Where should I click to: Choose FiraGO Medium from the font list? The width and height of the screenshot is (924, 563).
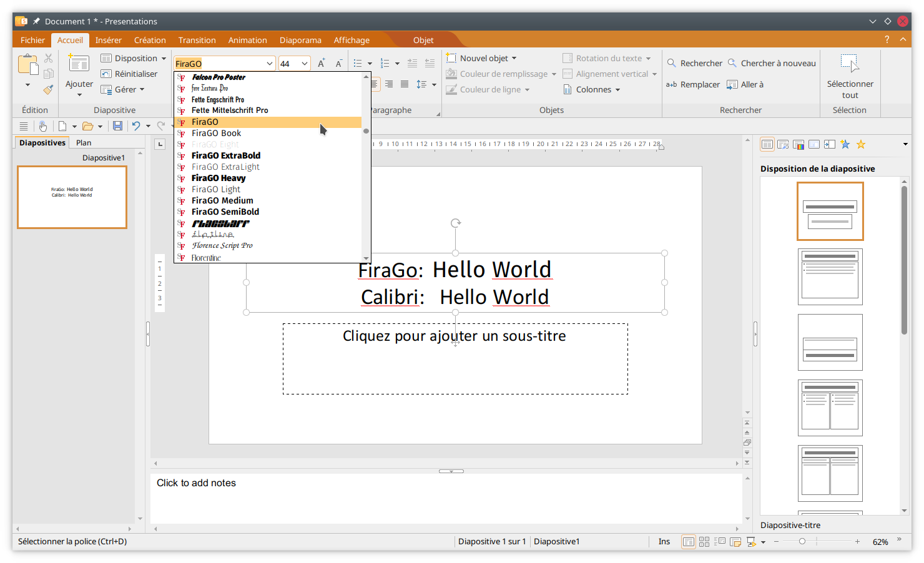tap(222, 200)
